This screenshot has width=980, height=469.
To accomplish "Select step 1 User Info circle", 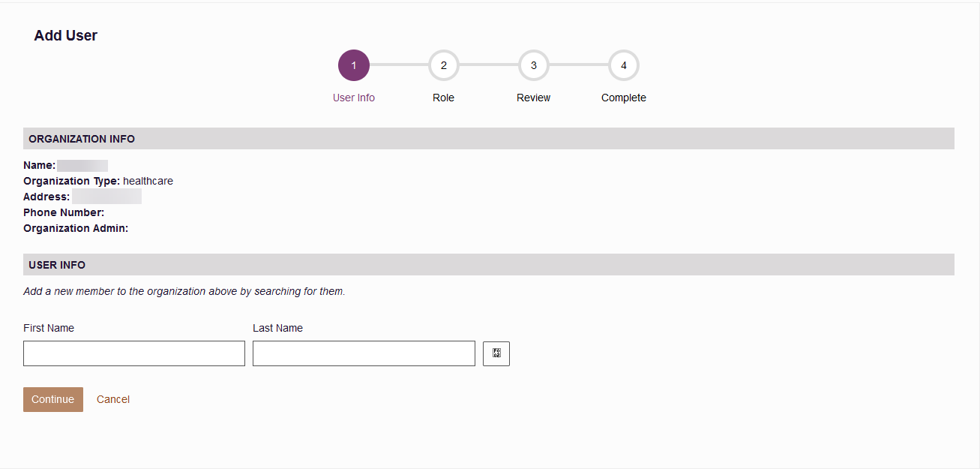I will click(354, 65).
